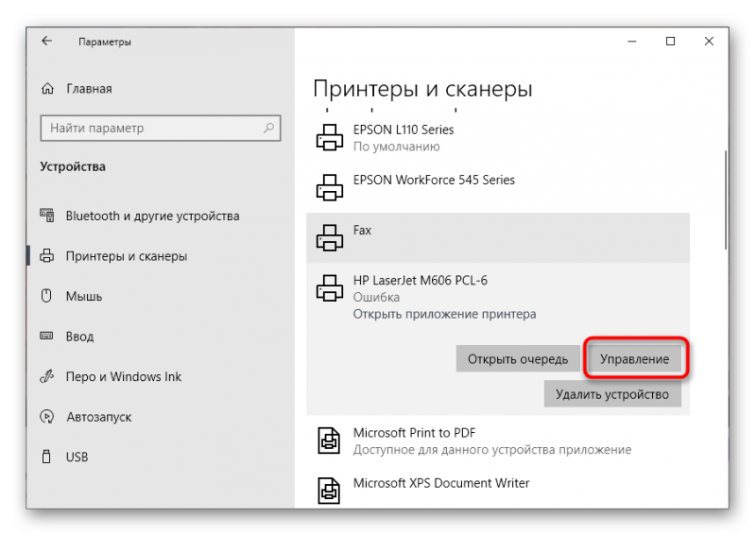Open the Автозапуск settings section
756x536 pixels.
[x=99, y=417]
